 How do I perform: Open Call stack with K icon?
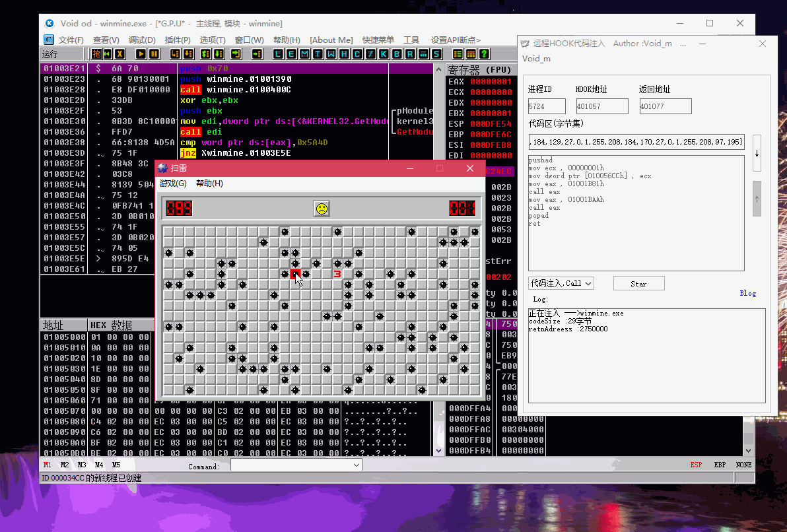[384, 53]
